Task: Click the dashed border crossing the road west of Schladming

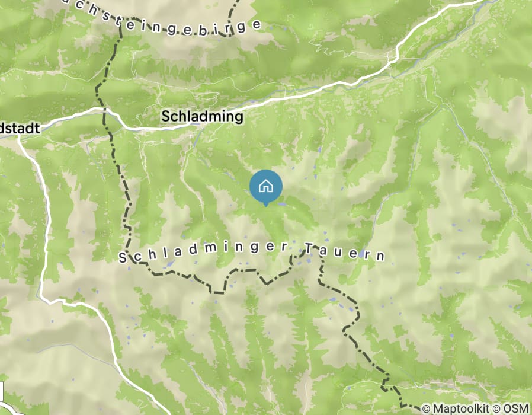Action: tap(104, 109)
